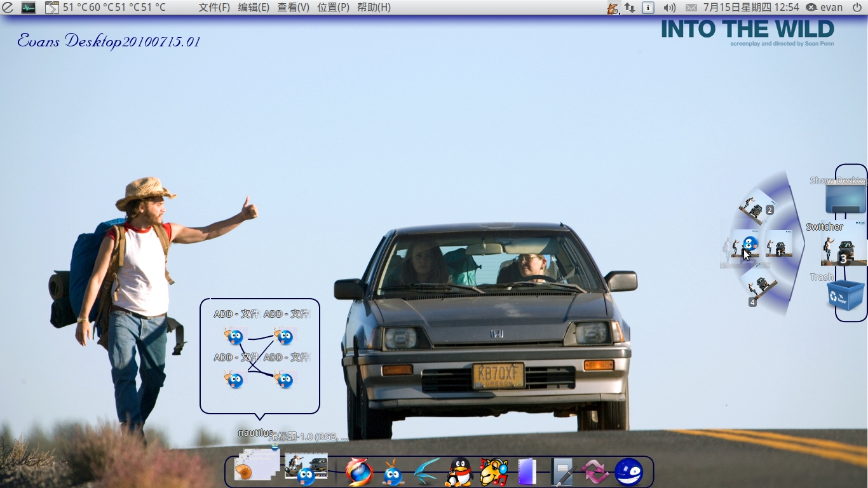This screenshot has width=868, height=488.
Task: Switch to workspace 2 in the radial switcher
Action: pos(756,205)
